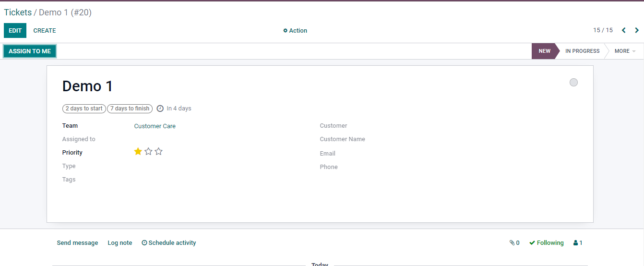Click the clock icon beside In 4 days
Screen dimensions: 644x266
point(160,109)
